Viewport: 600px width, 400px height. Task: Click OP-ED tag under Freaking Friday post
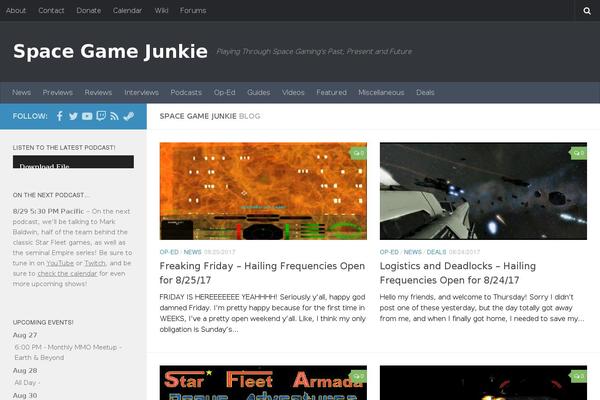pos(169,252)
